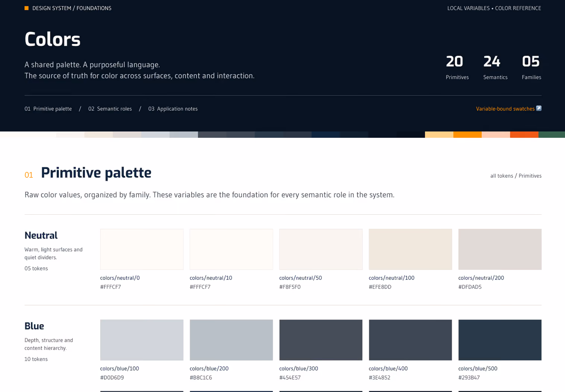Select the colors/neutral/0 swatch
The width and height of the screenshot is (565, 392).
pyautogui.click(x=142, y=249)
